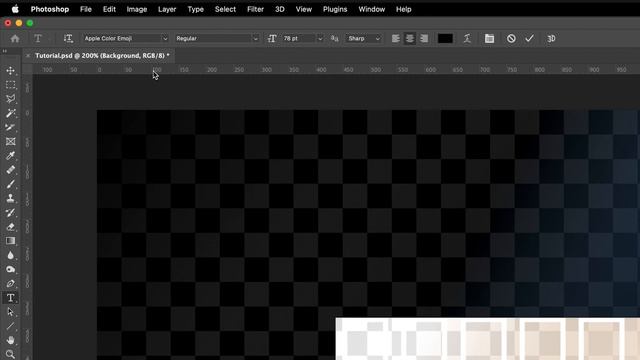
Task: Open the Apple menu
Action: click(15, 9)
